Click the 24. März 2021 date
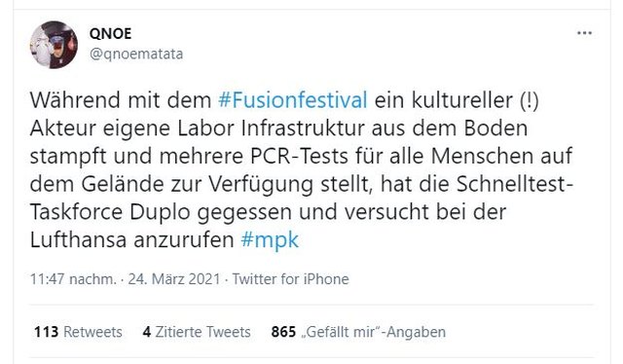This screenshot has height=364, width=623. (x=174, y=279)
